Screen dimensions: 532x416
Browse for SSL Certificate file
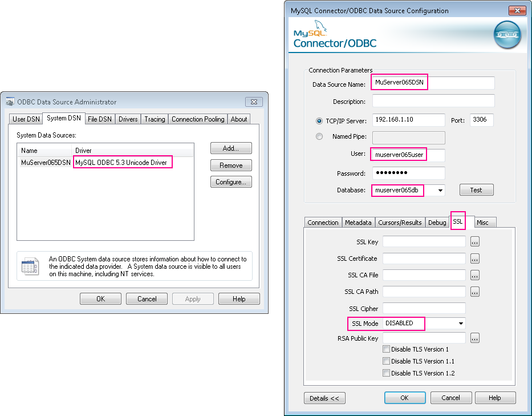click(x=474, y=259)
